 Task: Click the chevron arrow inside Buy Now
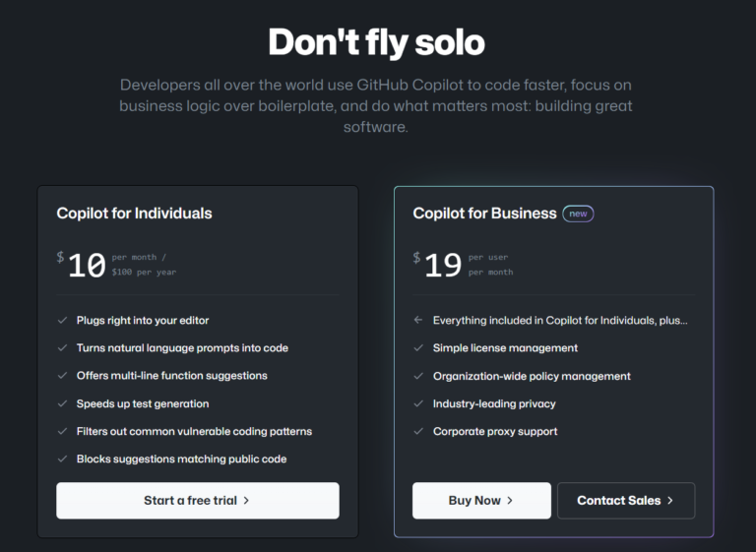point(510,500)
